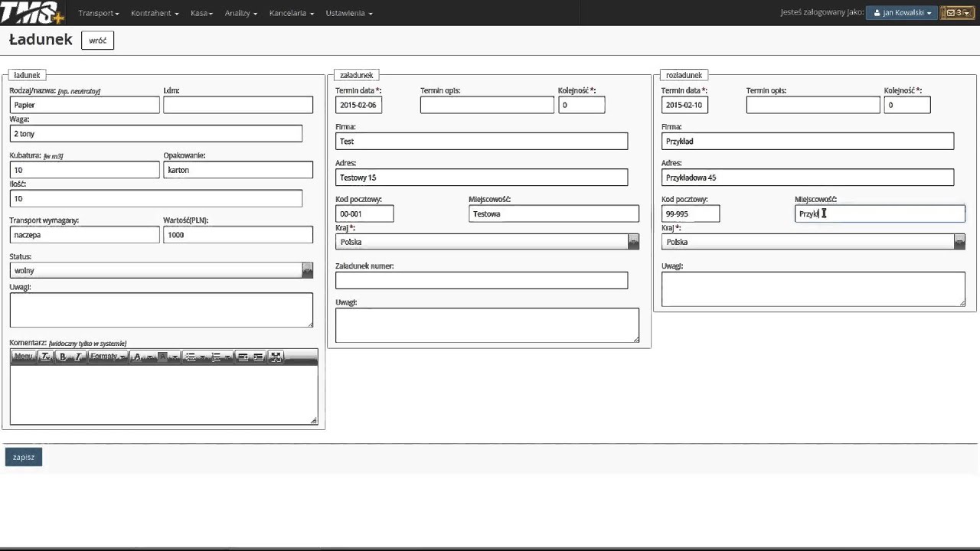This screenshot has height=551, width=980.
Task: Expand the rozładunek Kraj dropdown
Action: [x=813, y=242]
